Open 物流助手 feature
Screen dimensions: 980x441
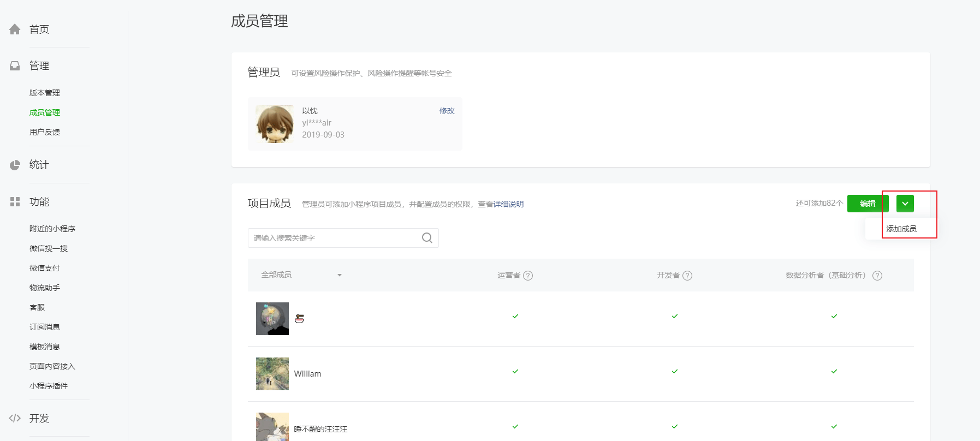pyautogui.click(x=45, y=288)
